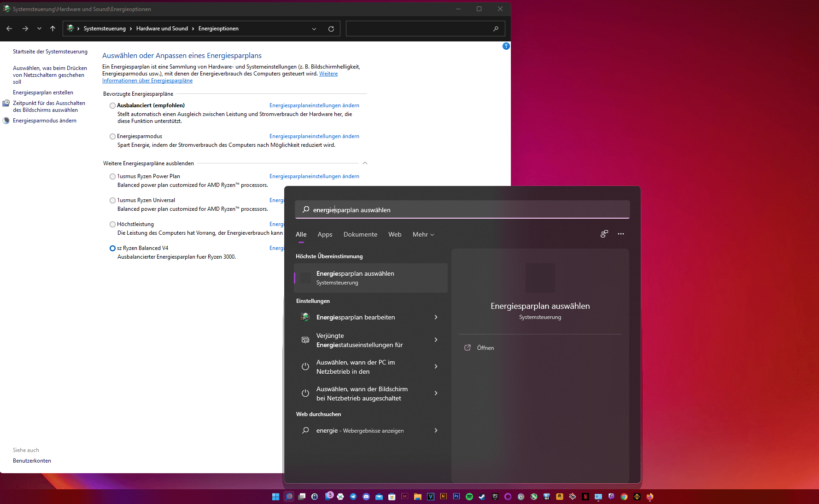Select Ausbalanciert (empfohlen) power plan
This screenshot has height=504, width=819.
coord(112,105)
